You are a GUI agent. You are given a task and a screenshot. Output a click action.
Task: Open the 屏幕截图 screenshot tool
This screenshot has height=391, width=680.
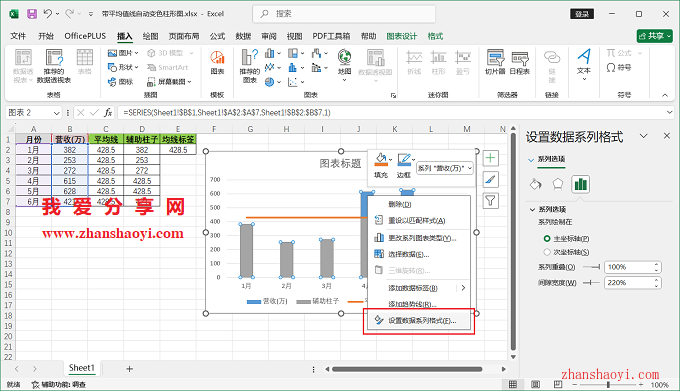point(169,81)
